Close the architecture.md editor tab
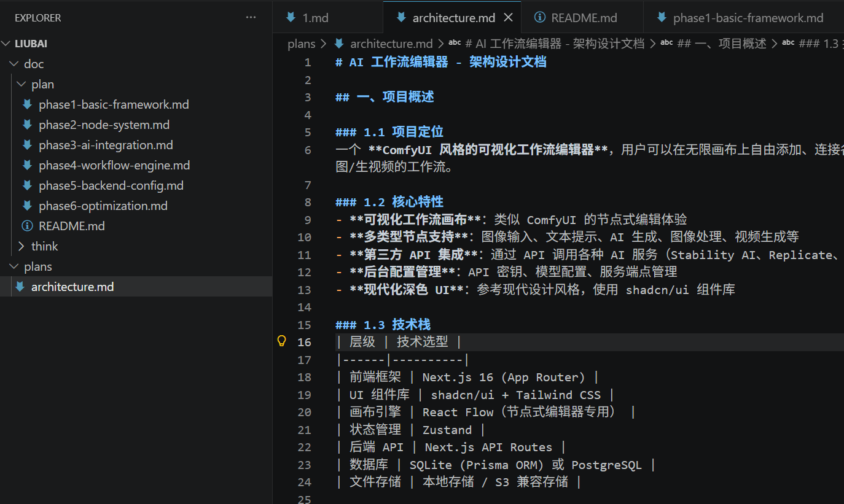 [x=508, y=18]
